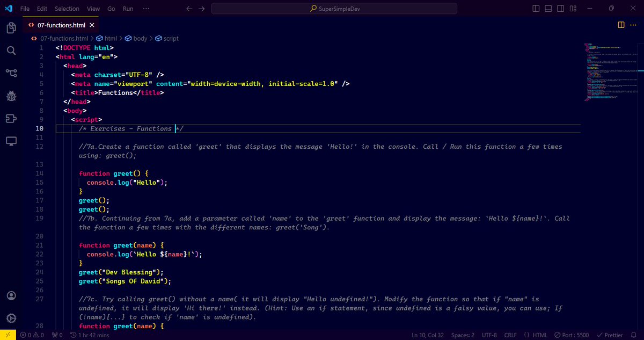This screenshot has width=644, height=340.
Task: Go back with the left arrow
Action: 189,9
